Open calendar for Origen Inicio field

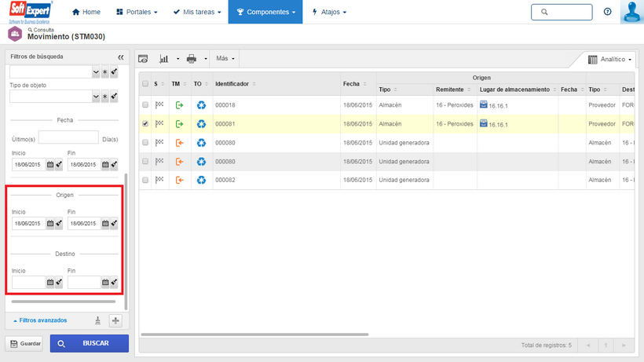[x=50, y=223]
